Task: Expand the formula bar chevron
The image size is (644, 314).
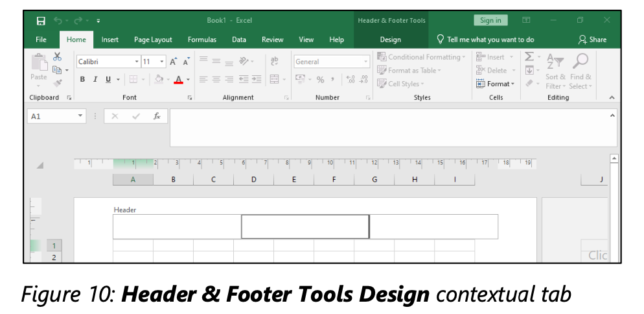Action: coord(612,115)
